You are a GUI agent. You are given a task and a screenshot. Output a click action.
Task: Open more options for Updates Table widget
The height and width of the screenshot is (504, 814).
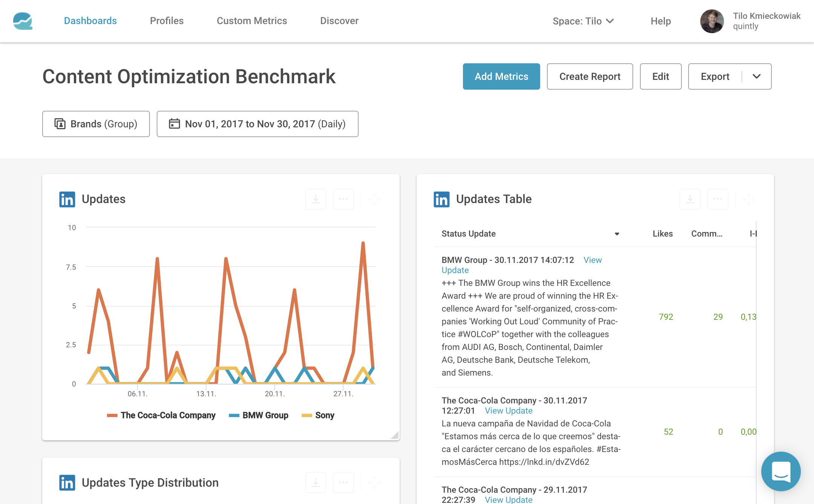tap(718, 199)
